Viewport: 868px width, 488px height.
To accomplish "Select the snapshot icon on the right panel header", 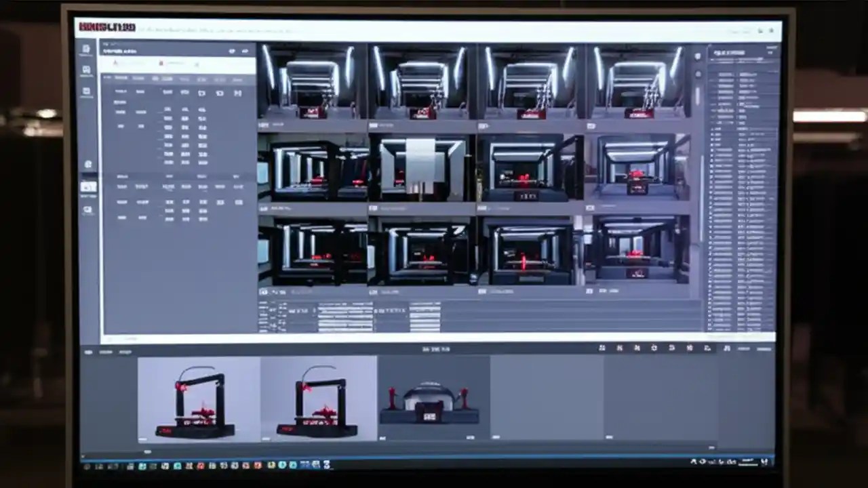I will point(768,51).
